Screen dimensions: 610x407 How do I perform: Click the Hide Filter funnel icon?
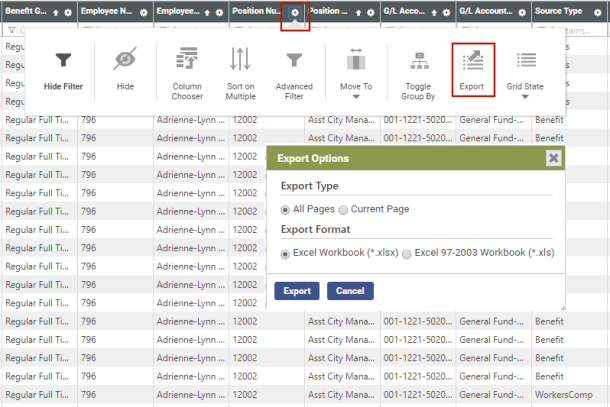pos(63,62)
